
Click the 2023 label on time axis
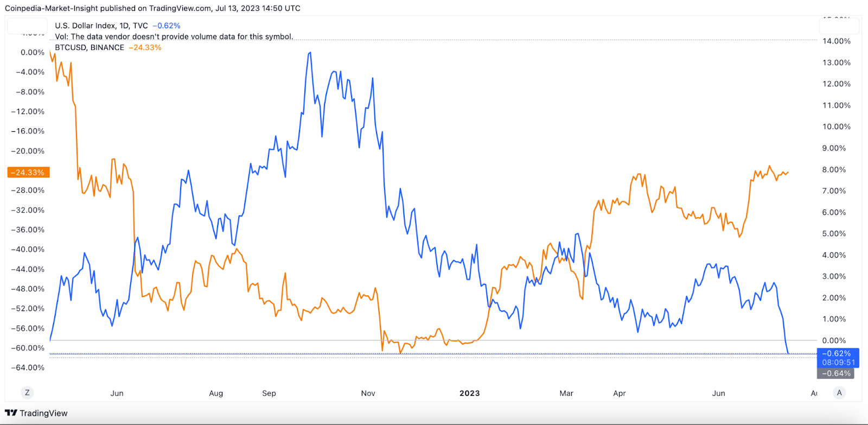pyautogui.click(x=469, y=394)
